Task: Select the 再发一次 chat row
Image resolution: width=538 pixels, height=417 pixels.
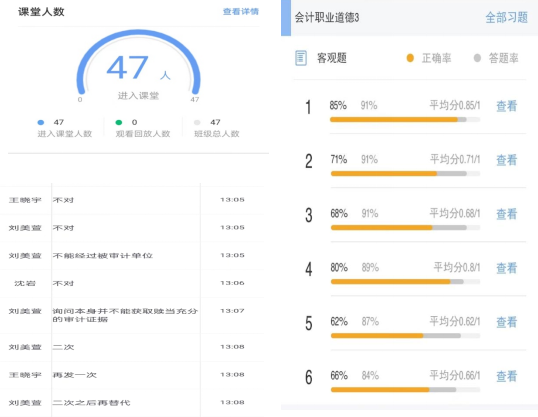Action: coord(132,375)
